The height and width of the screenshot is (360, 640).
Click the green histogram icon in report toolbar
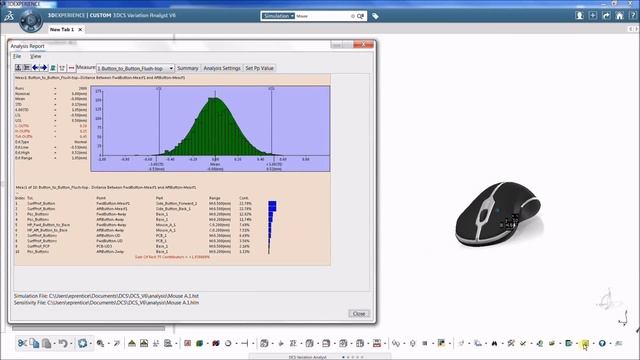[x=53, y=68]
